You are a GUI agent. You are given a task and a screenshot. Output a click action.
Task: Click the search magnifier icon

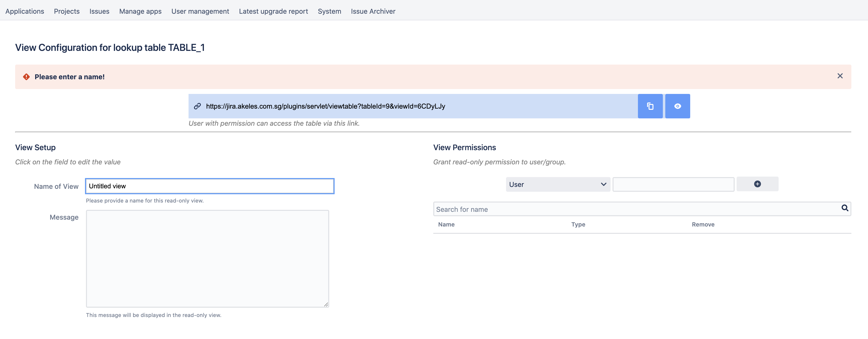pyautogui.click(x=844, y=208)
